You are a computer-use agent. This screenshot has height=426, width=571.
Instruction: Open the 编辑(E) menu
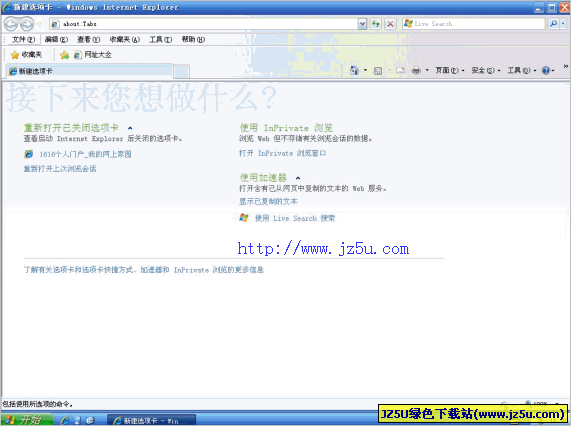56,39
